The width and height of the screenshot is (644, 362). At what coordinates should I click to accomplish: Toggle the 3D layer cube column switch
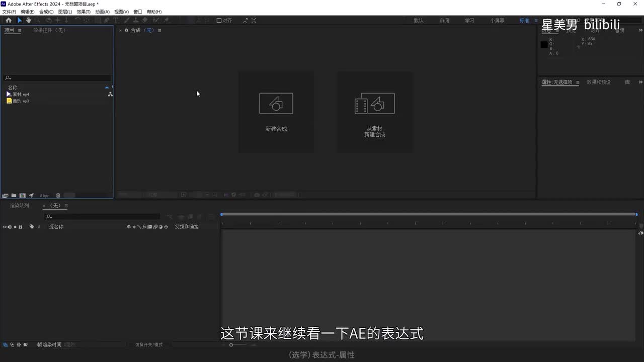tap(166, 227)
